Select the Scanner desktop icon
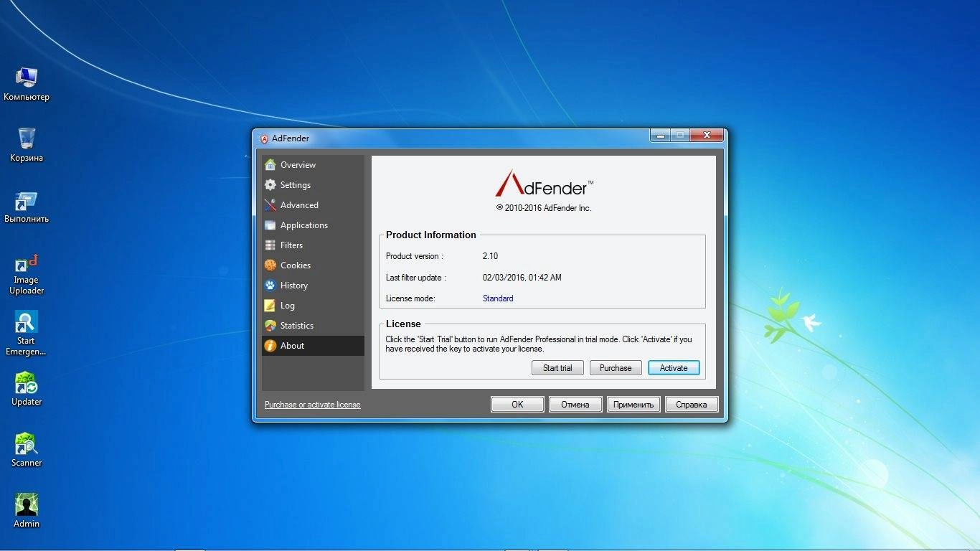The width and height of the screenshot is (980, 551). [x=27, y=449]
